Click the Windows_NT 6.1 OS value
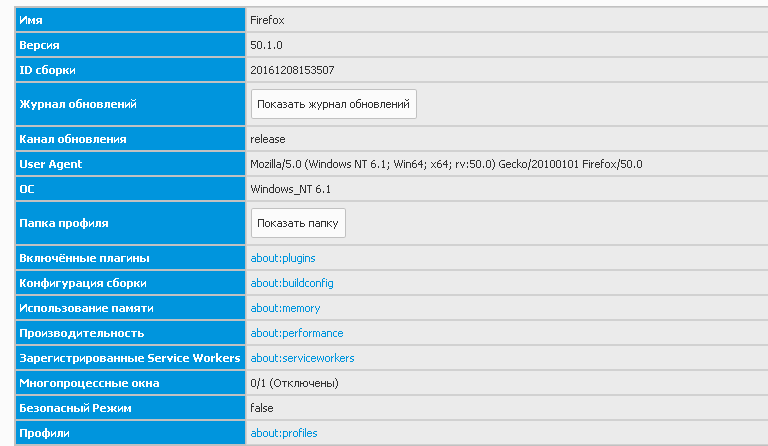The width and height of the screenshot is (768, 446). click(x=290, y=189)
